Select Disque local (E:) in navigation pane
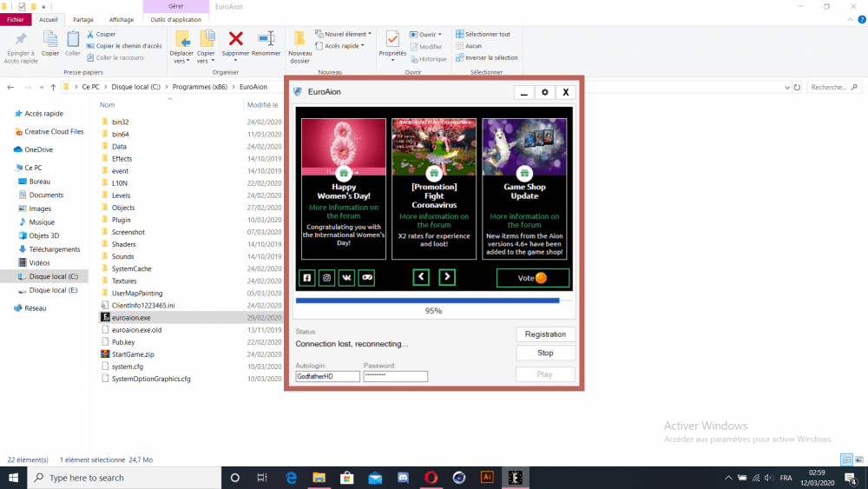 tap(53, 290)
